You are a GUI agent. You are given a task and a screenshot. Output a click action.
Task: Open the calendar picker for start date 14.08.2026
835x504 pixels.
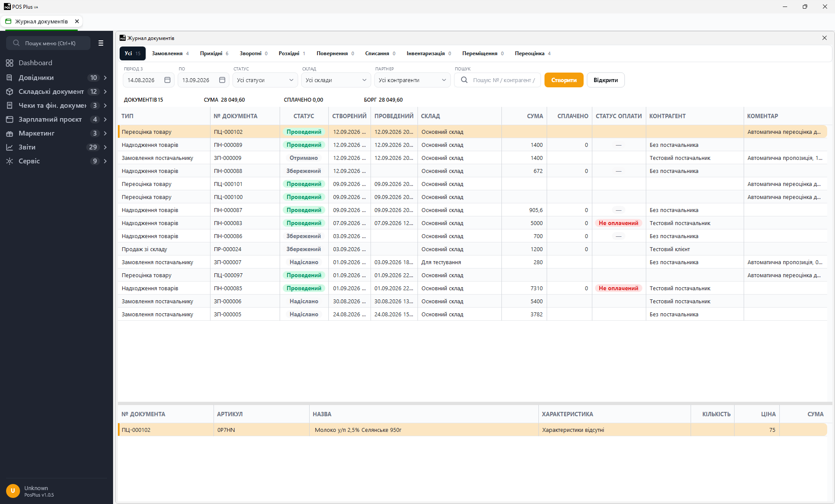(167, 80)
